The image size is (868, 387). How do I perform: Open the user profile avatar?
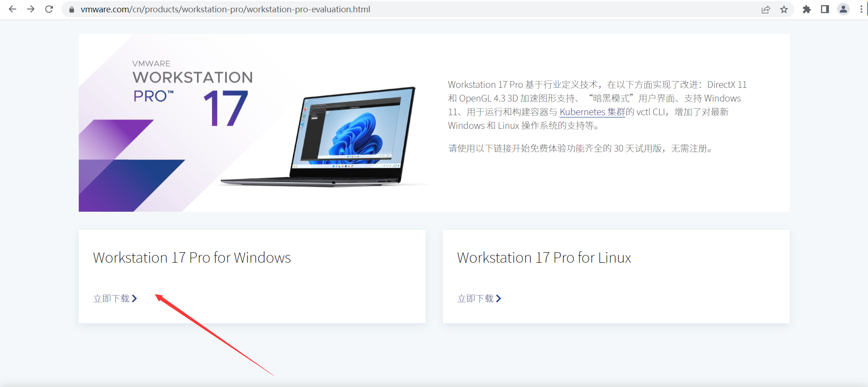click(x=843, y=9)
